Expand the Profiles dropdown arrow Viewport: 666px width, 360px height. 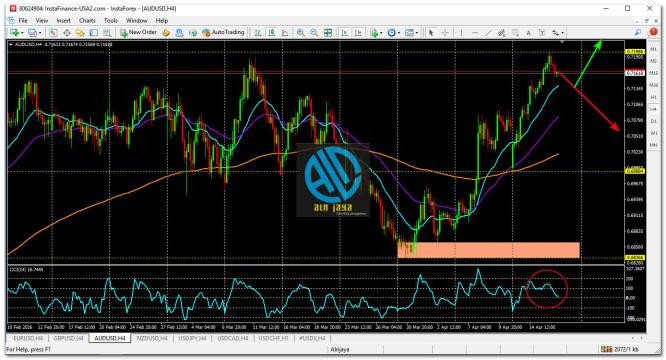click(x=40, y=33)
